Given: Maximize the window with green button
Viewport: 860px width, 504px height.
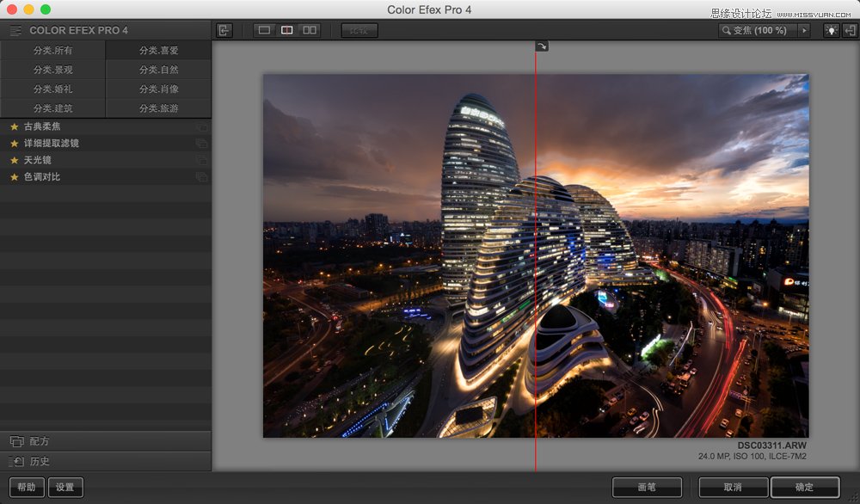Looking at the screenshot, I should (x=46, y=9).
